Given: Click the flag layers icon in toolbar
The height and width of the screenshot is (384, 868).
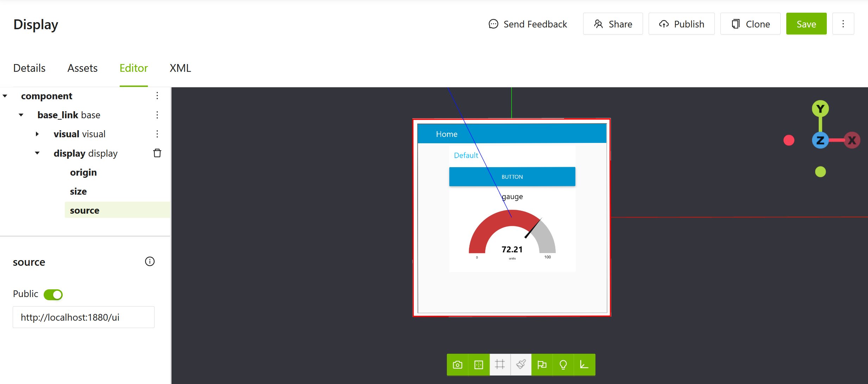Looking at the screenshot, I should click(542, 365).
